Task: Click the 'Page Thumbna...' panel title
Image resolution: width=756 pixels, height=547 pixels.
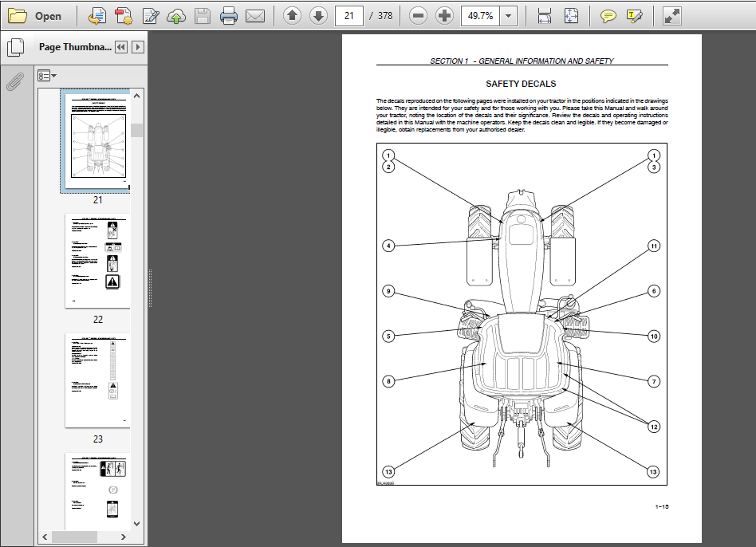Action: (75, 47)
